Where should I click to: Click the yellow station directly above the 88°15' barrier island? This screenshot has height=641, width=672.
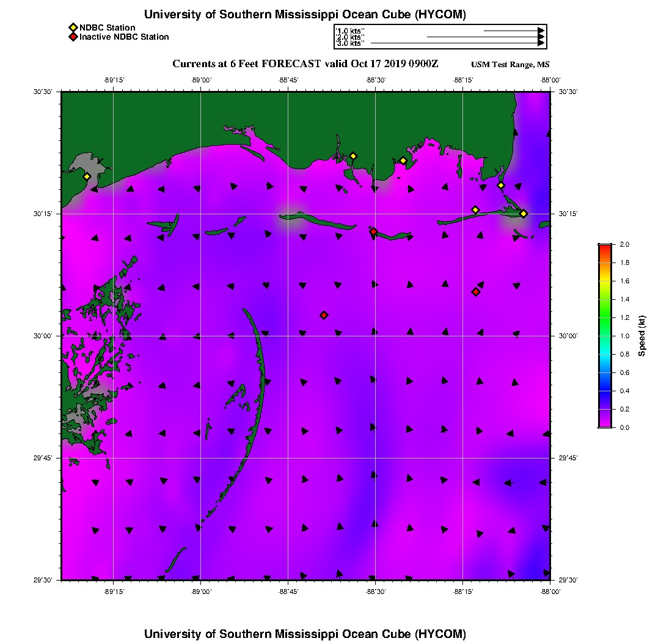475,210
